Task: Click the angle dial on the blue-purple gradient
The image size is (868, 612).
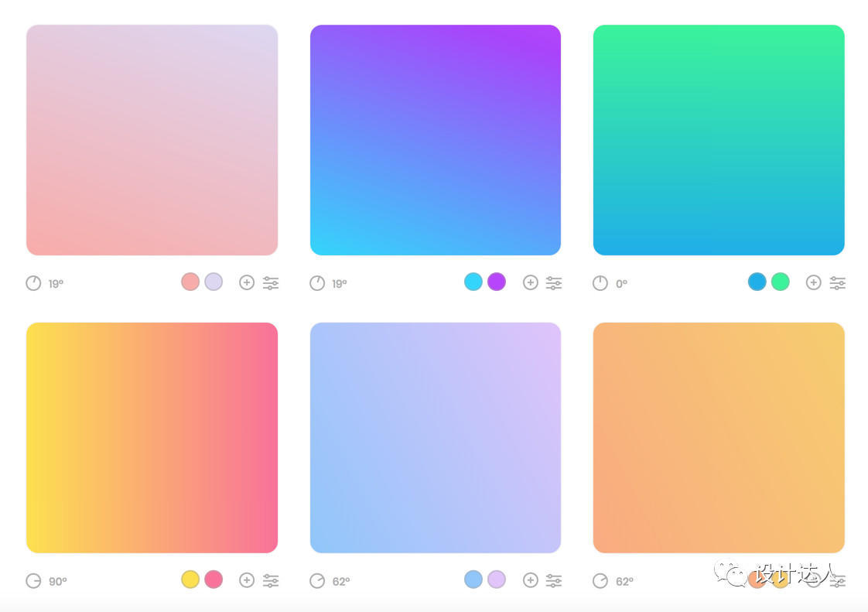Action: [x=317, y=283]
